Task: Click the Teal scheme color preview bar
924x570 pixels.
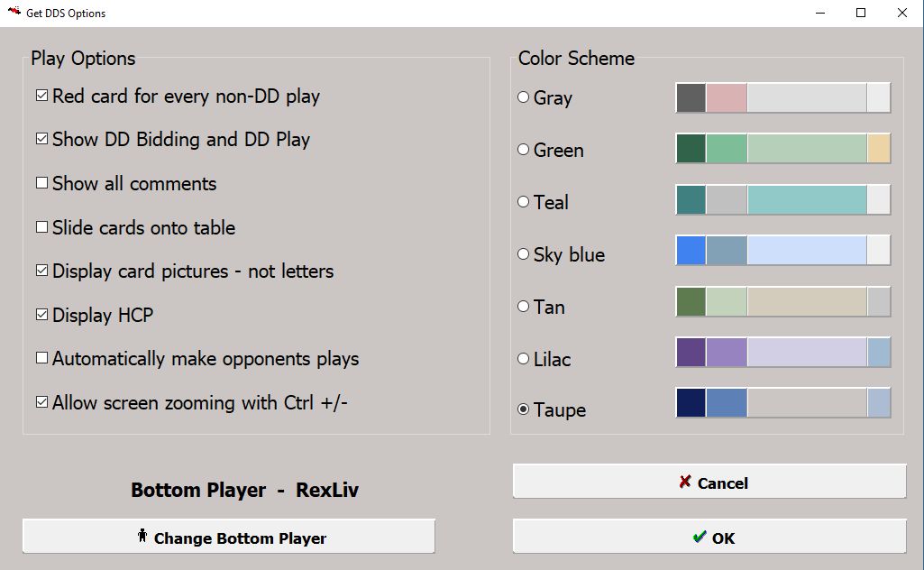Action: click(782, 200)
